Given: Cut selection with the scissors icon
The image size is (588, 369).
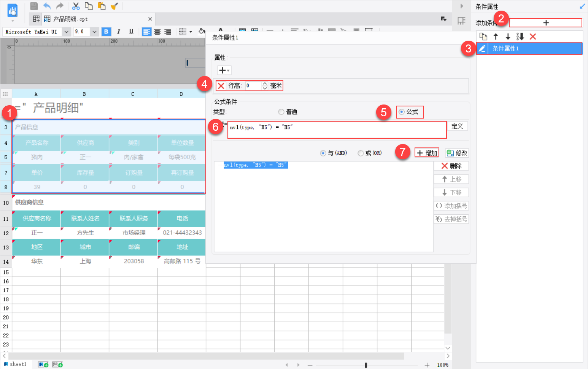Looking at the screenshot, I should 76,6.
